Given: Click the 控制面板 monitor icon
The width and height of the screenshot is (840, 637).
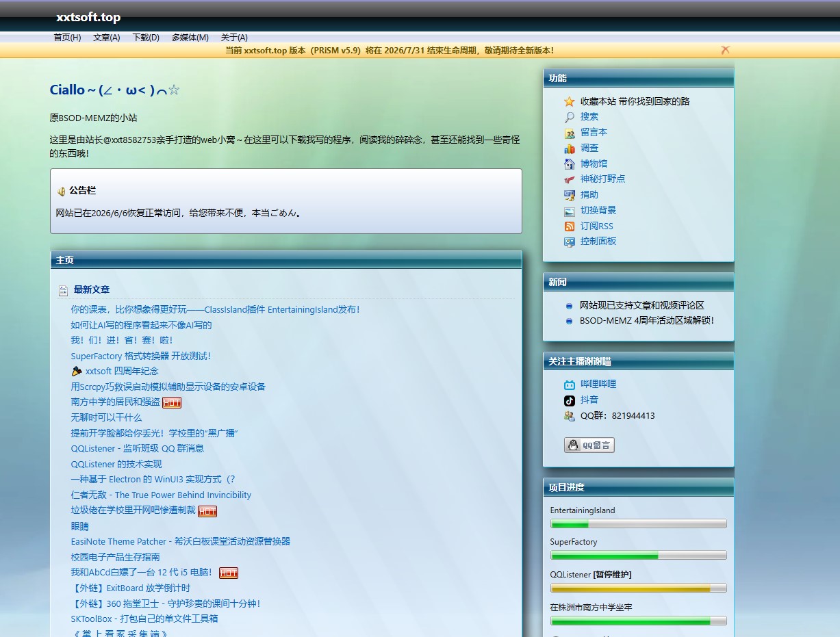Looking at the screenshot, I should click(x=570, y=242).
